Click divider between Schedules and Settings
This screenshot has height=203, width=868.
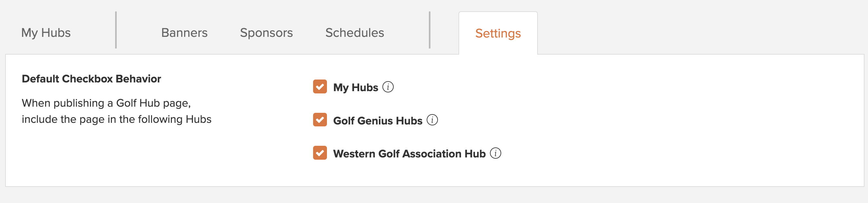pyautogui.click(x=429, y=30)
